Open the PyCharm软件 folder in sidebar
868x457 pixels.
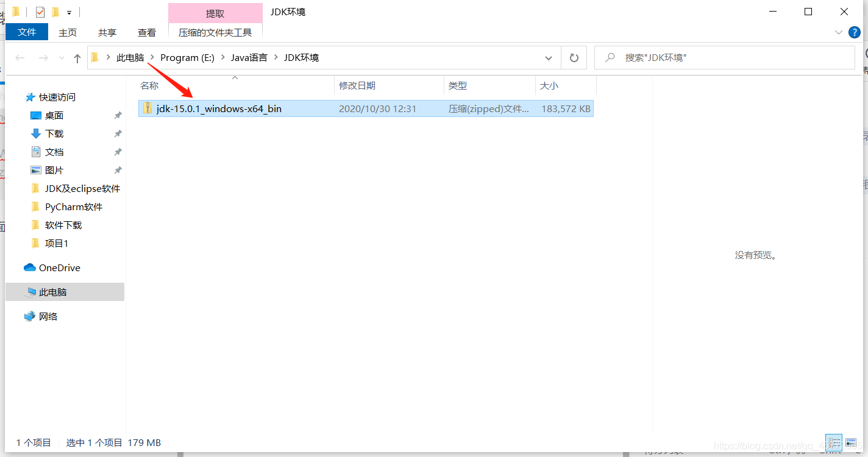tap(74, 207)
